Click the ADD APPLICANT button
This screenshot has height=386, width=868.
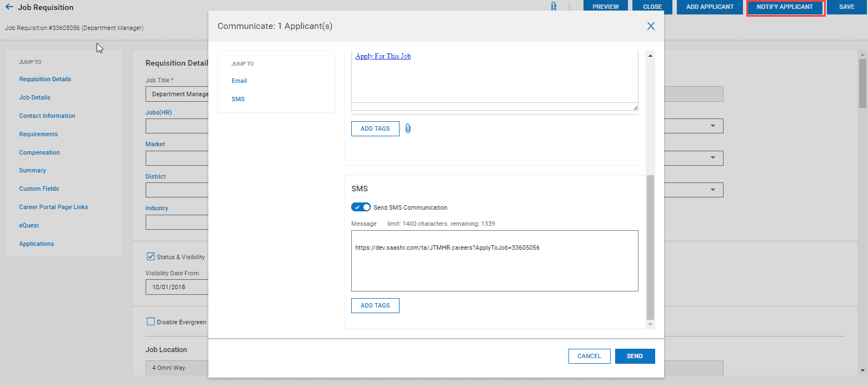point(710,7)
